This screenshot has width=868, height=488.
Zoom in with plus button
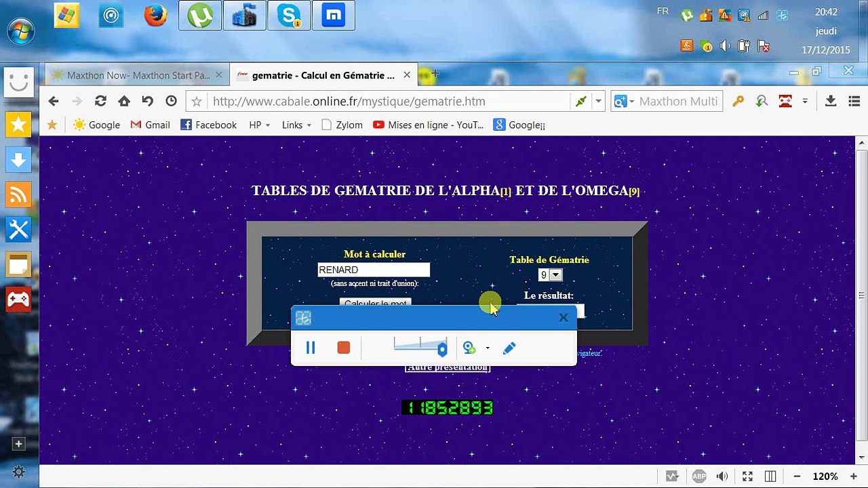tap(853, 476)
